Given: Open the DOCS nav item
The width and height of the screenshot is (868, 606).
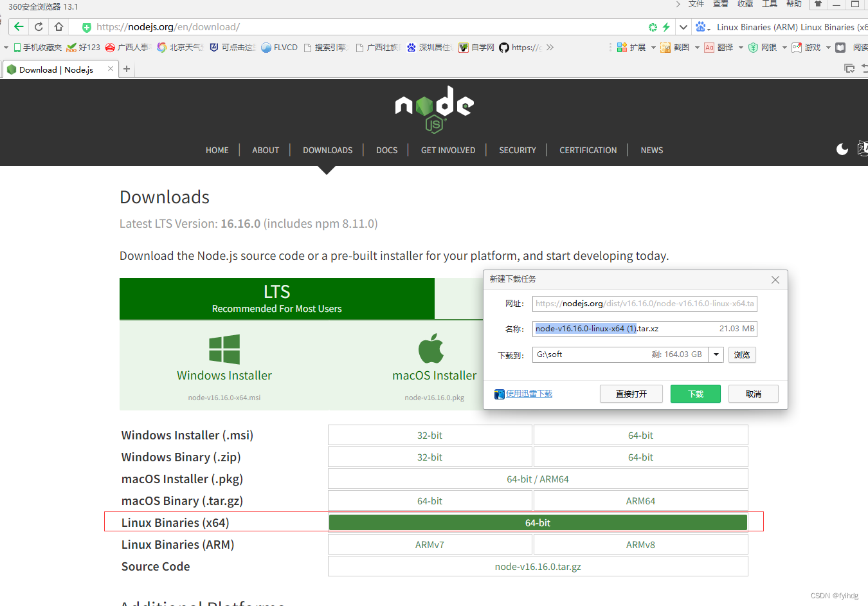Looking at the screenshot, I should click(x=387, y=150).
